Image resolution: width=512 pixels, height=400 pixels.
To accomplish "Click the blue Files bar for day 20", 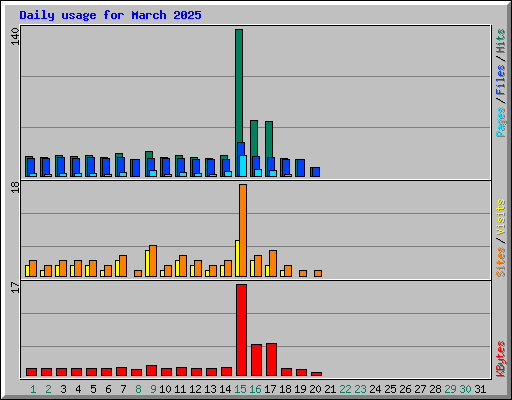I will coord(316,172).
